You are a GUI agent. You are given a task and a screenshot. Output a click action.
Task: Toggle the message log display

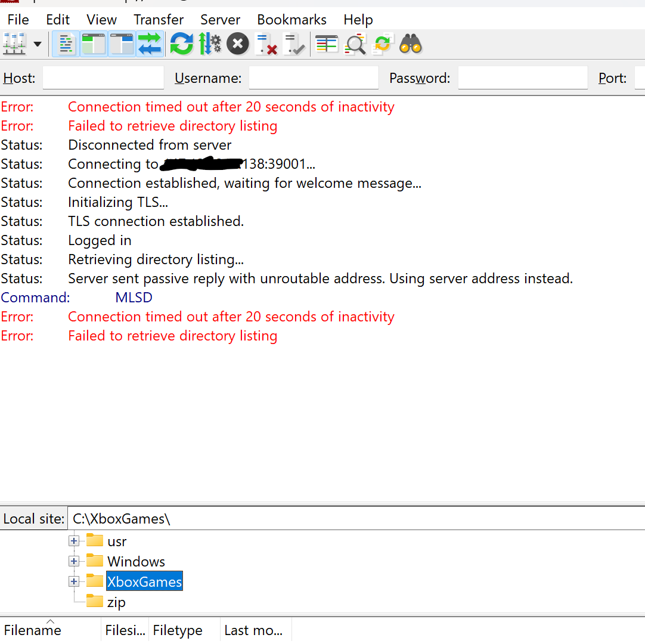66,43
